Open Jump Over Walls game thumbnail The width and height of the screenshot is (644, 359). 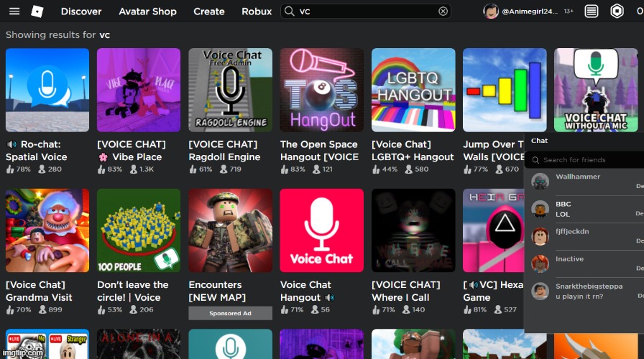coord(505,90)
